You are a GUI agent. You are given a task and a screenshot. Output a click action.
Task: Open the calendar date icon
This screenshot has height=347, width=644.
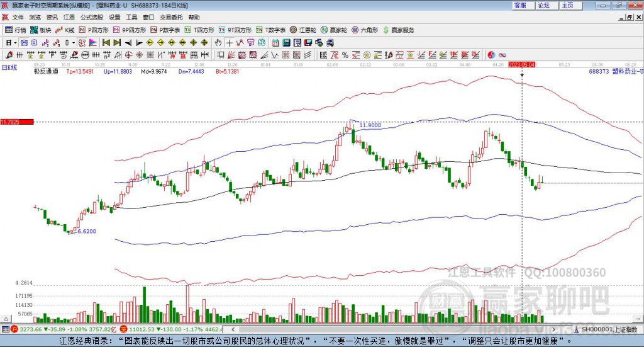pyautogui.click(x=275, y=43)
